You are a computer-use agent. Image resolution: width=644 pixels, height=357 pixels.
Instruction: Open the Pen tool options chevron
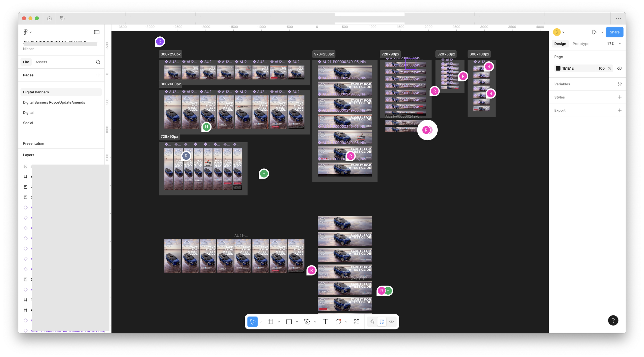point(315,322)
